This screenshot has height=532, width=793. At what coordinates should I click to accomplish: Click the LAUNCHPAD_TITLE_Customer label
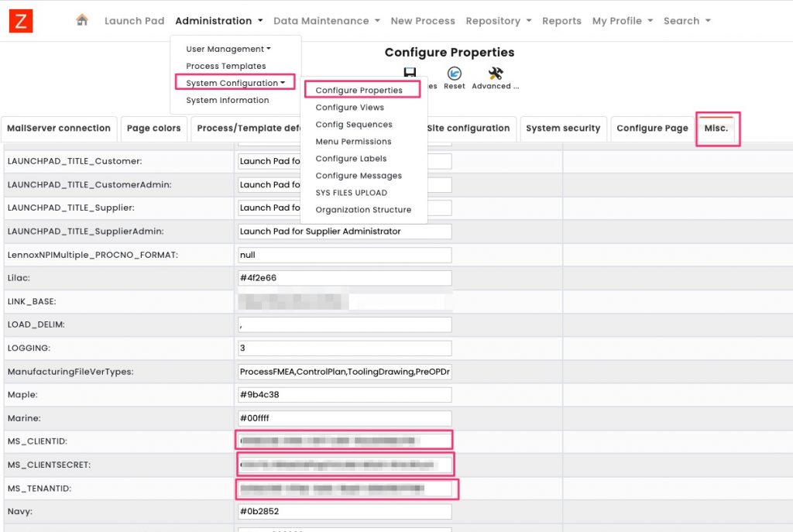click(x=75, y=161)
